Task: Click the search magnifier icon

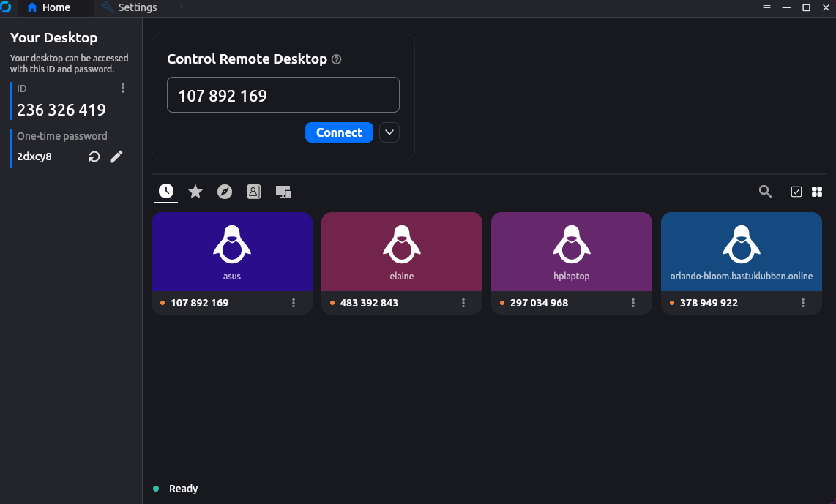Action: click(765, 192)
